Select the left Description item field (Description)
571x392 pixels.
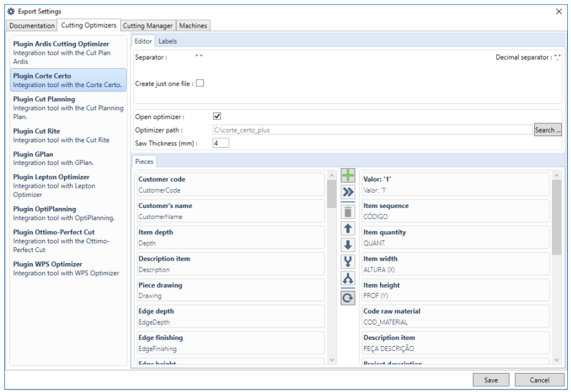click(230, 264)
